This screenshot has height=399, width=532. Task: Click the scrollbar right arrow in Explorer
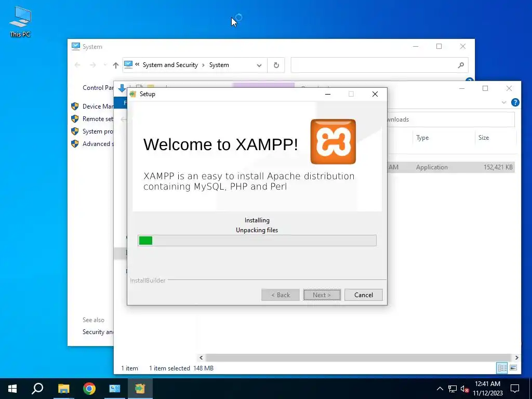[x=516, y=357]
